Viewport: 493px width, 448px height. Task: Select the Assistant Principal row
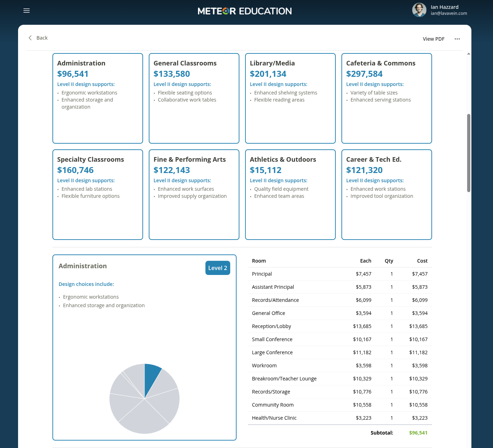340,287
